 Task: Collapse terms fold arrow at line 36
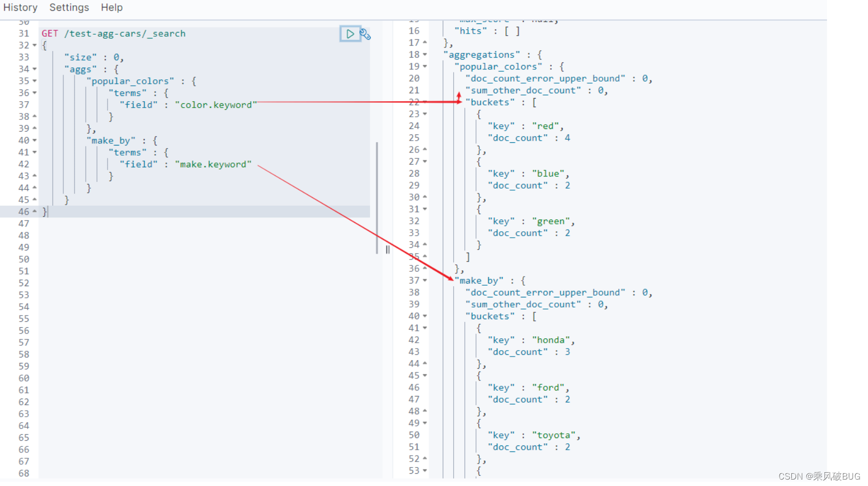(35, 93)
